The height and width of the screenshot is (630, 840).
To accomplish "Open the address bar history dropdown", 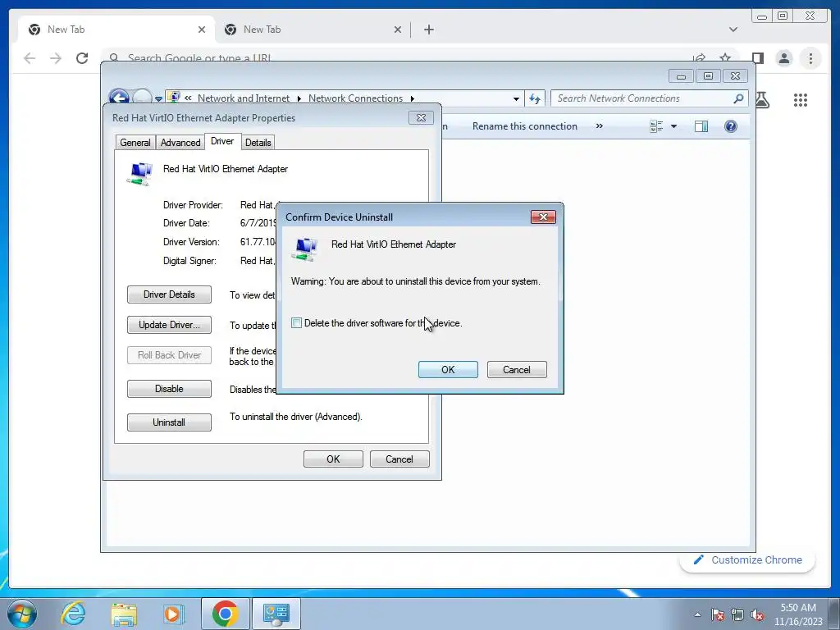I will [x=516, y=98].
